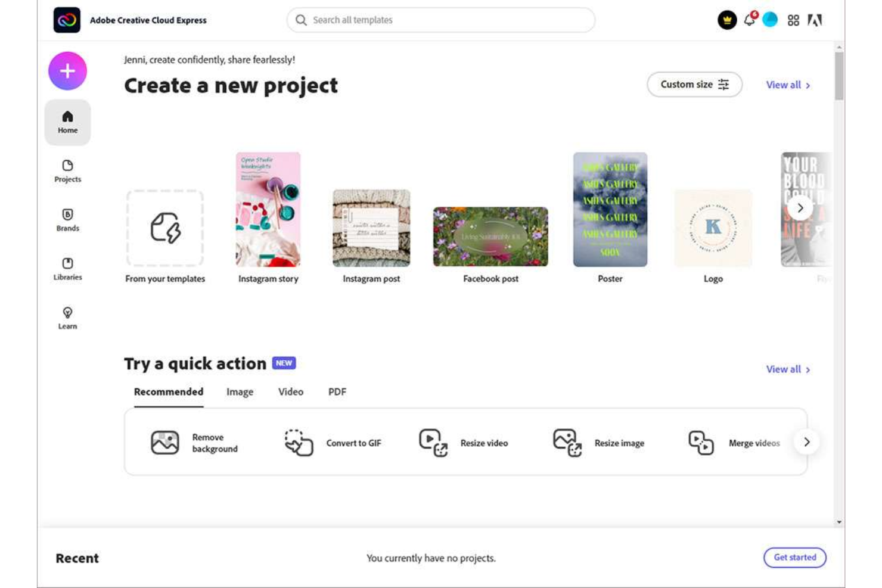Select the Remove background quick action

[197, 443]
